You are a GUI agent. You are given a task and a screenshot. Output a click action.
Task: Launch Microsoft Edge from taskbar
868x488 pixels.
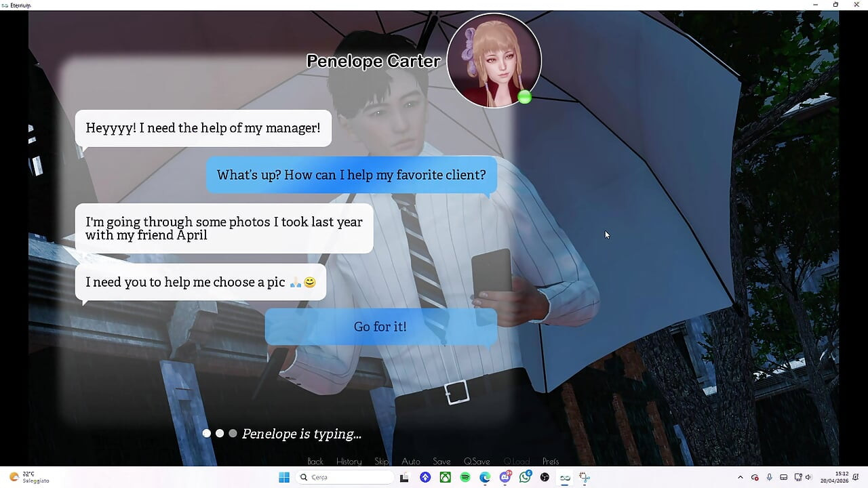point(485,477)
